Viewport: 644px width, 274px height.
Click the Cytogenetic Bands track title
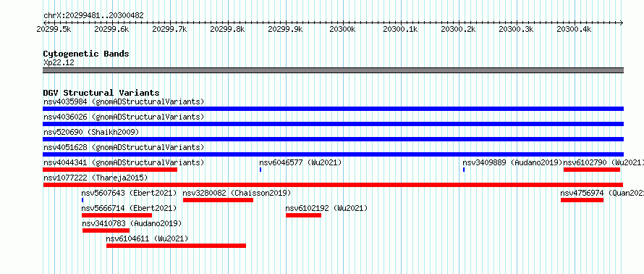[x=86, y=54]
